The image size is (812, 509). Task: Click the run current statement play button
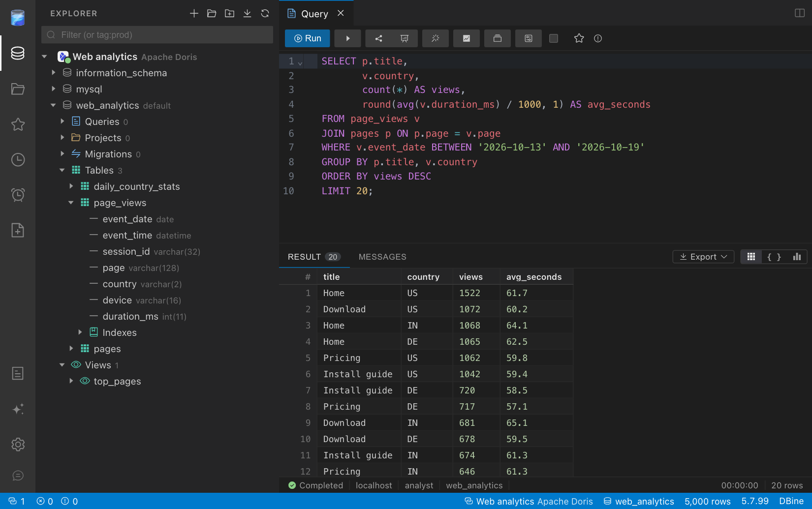tap(347, 38)
